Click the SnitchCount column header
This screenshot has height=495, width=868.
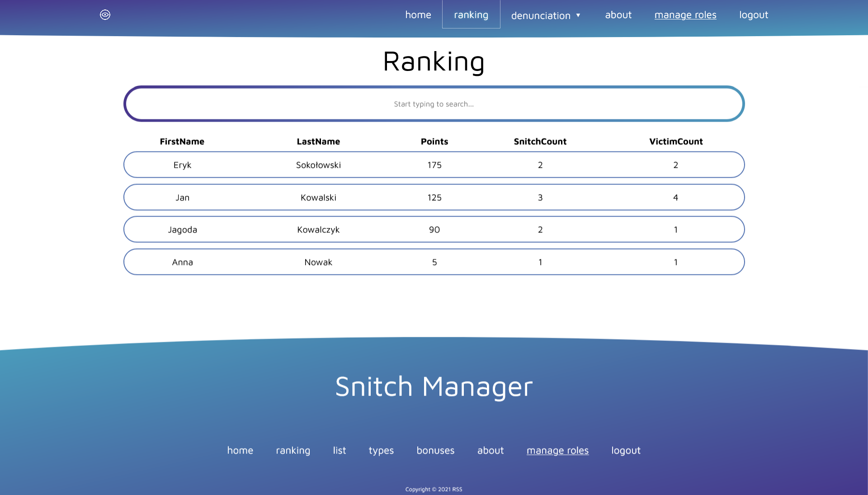tap(540, 141)
